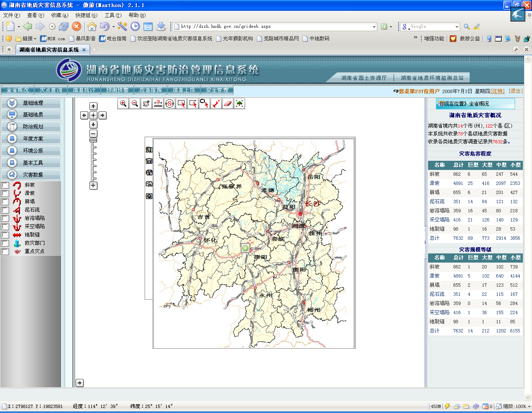Viewport: 532px width, 413px height.
Task: Pan the map right with arrow button
Action: click(x=103, y=116)
